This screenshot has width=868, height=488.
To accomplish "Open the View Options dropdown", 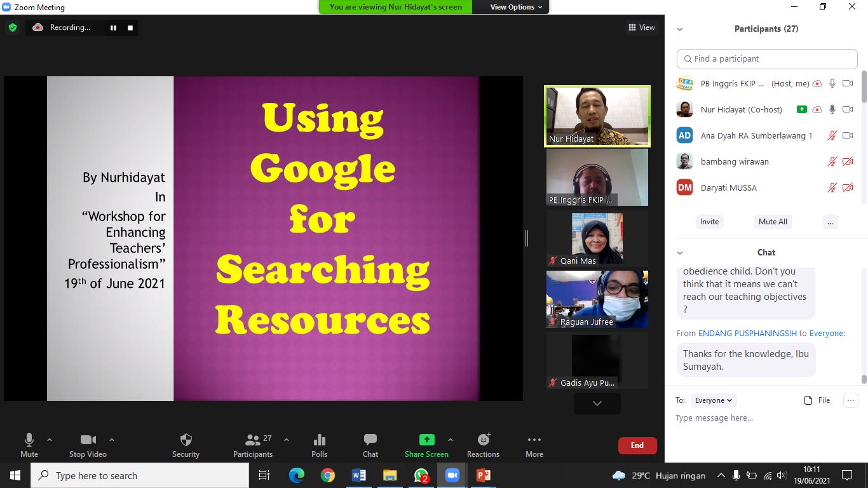I will tap(516, 7).
